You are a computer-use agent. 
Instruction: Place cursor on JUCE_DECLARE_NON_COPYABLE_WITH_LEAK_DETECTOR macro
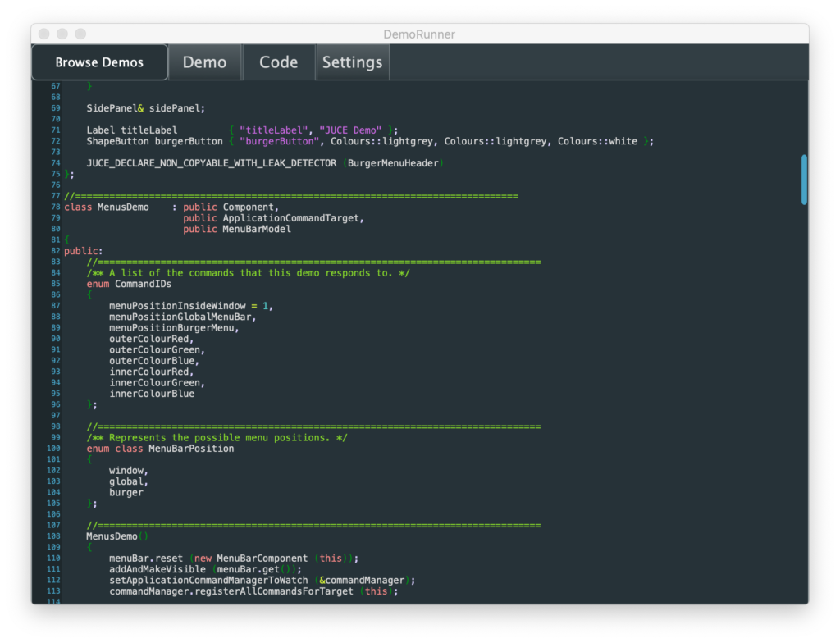click(x=211, y=163)
